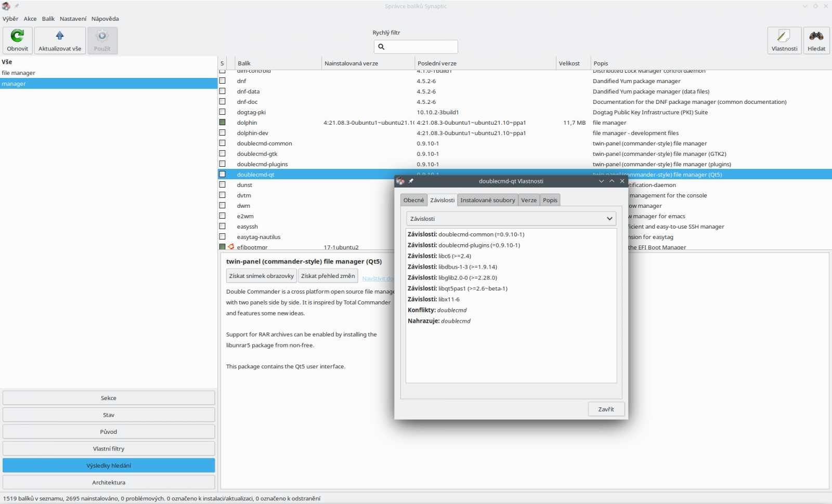This screenshot has width=832, height=504.
Task: Click the Stav filter button
Action: click(109, 415)
